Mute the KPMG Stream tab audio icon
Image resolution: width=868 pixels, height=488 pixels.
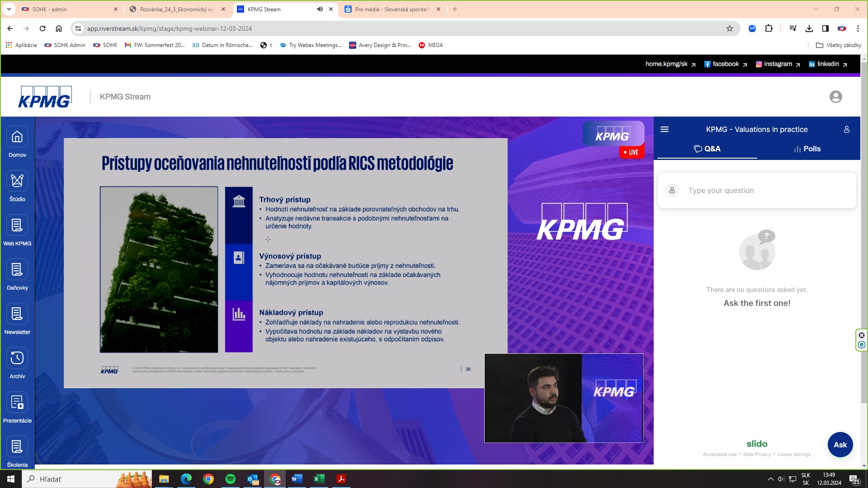320,9
